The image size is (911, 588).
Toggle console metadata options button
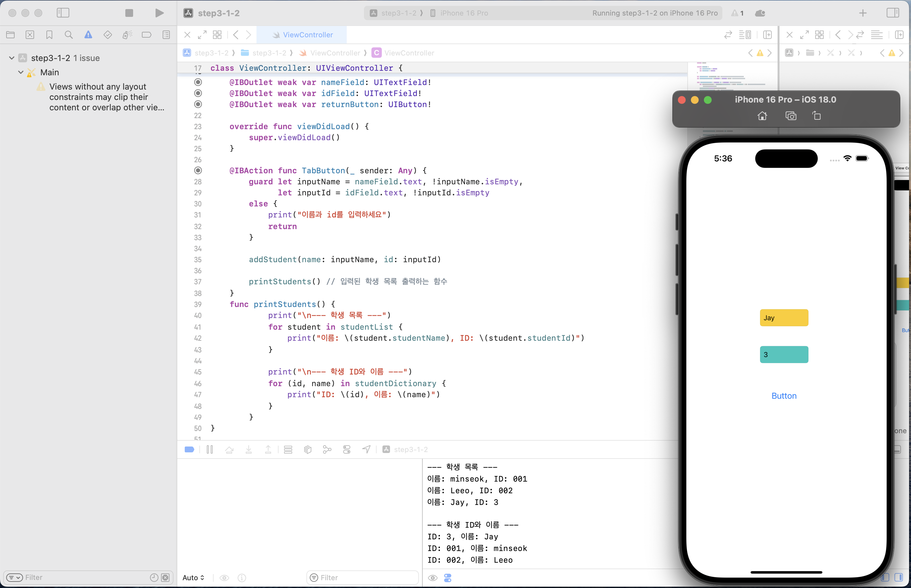point(448,578)
